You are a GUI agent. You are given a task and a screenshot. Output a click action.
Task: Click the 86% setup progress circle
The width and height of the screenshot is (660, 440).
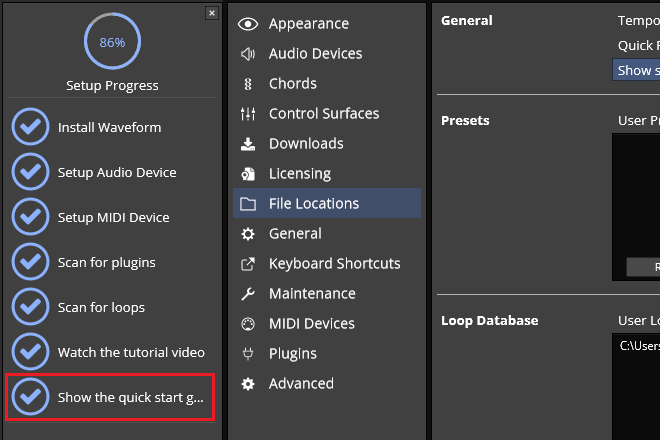(112, 42)
